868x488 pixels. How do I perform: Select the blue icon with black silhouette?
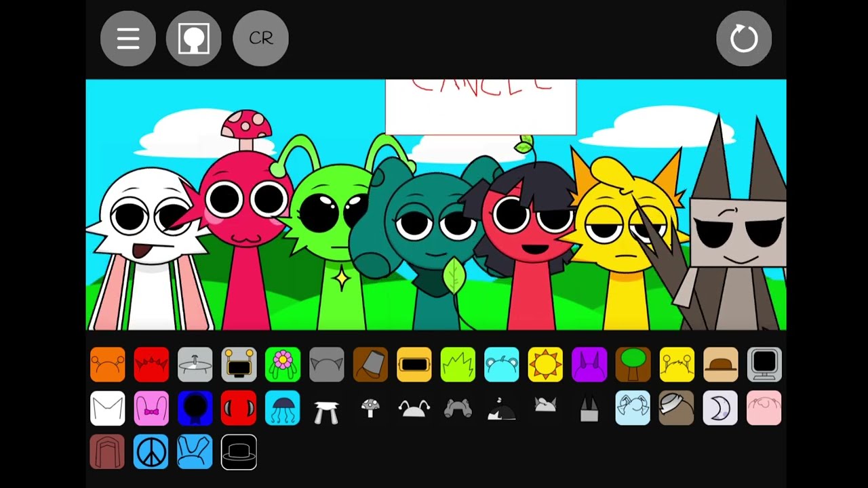195,408
